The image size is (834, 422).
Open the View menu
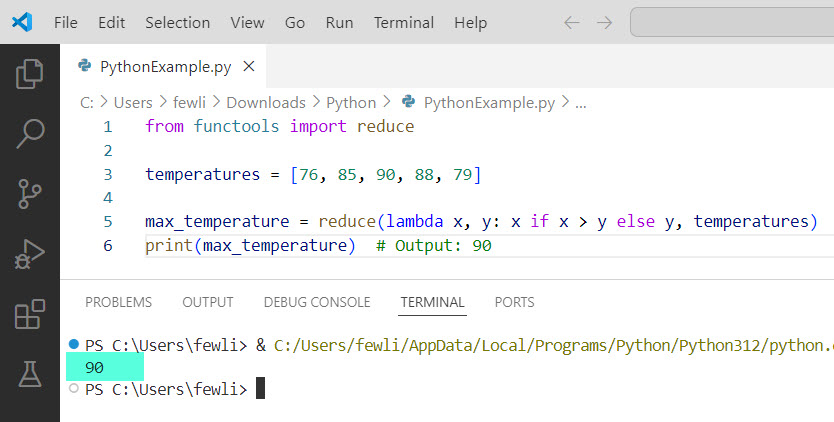(247, 23)
